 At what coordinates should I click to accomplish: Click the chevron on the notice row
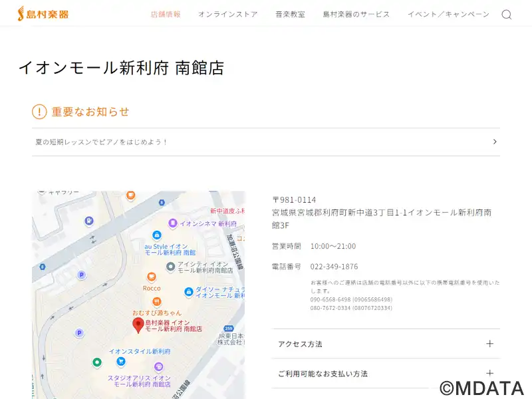tap(495, 142)
